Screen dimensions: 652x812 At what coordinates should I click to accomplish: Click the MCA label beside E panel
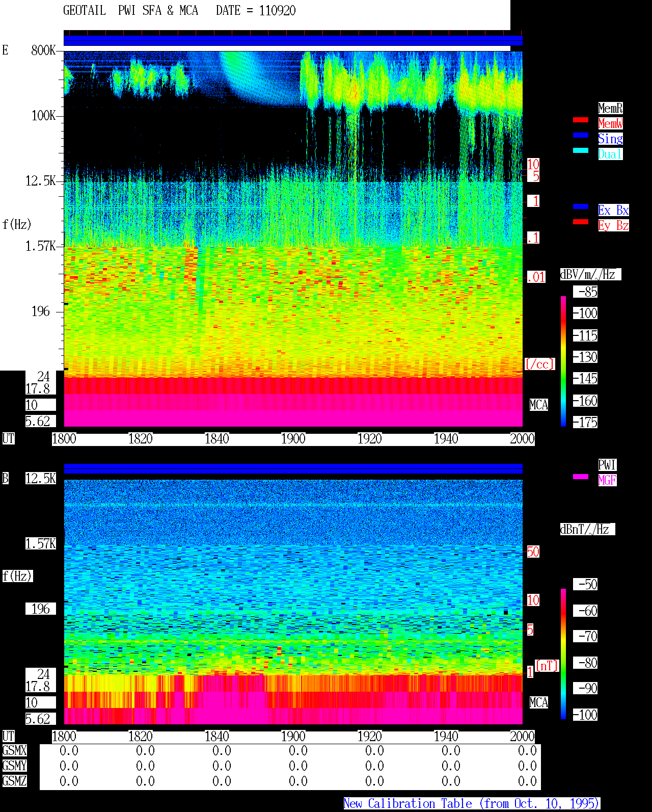(538, 405)
